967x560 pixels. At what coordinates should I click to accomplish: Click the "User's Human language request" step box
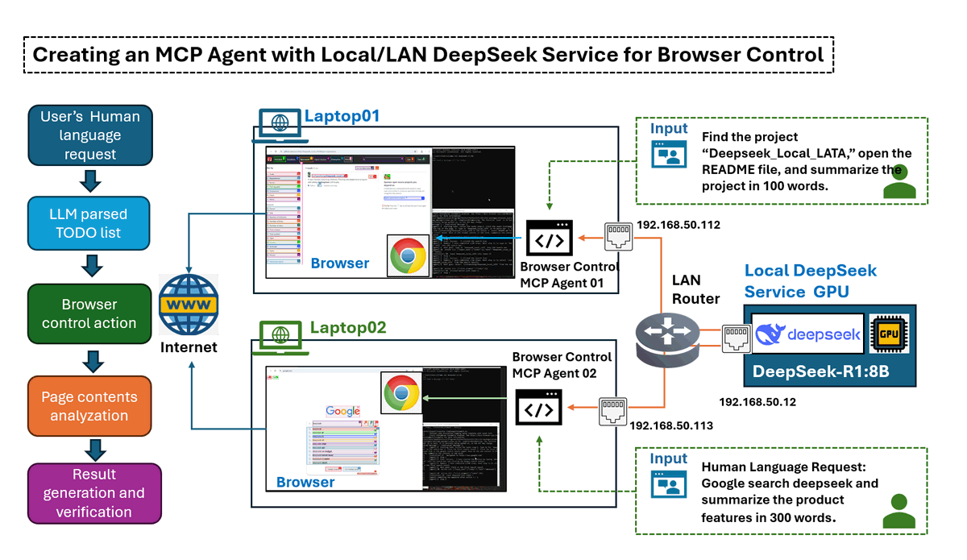coord(90,135)
